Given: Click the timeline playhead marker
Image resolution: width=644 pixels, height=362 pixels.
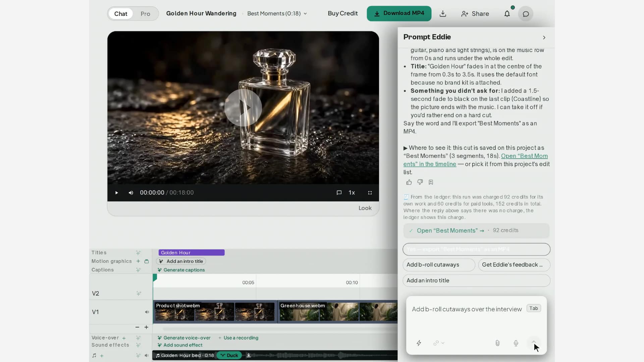Looking at the screenshot, I should tap(155, 277).
